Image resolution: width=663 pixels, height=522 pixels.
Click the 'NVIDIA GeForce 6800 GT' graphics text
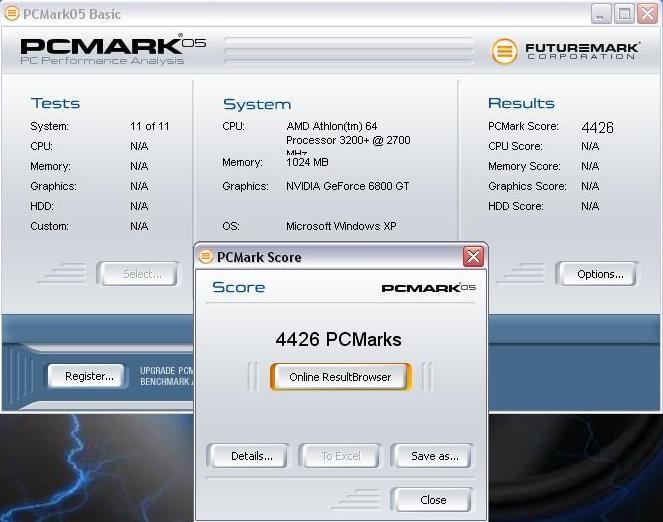tap(348, 186)
